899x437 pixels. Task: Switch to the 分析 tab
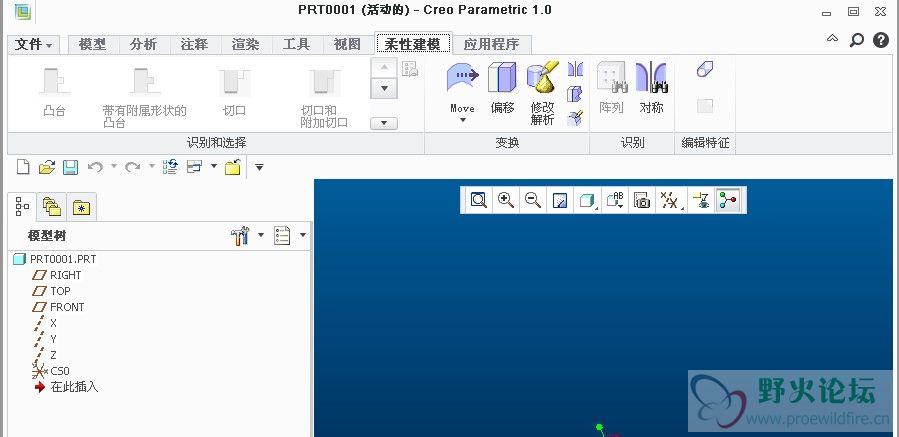pyautogui.click(x=143, y=44)
